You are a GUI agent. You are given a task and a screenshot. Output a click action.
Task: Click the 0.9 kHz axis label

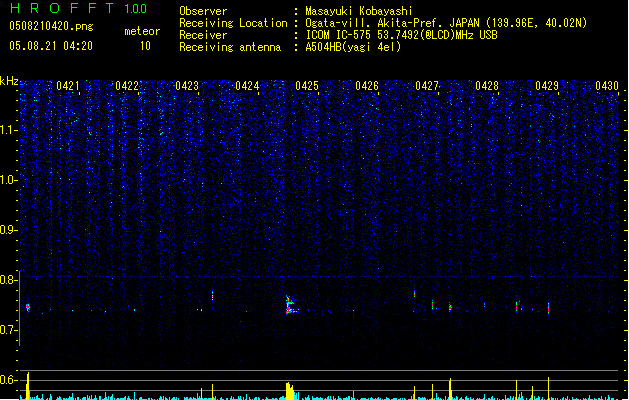click(x=8, y=230)
